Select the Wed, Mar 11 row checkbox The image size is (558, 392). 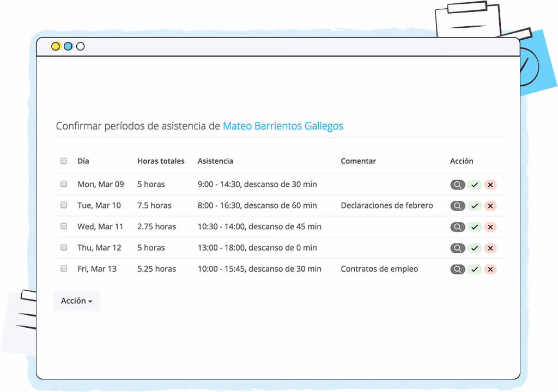(x=64, y=226)
